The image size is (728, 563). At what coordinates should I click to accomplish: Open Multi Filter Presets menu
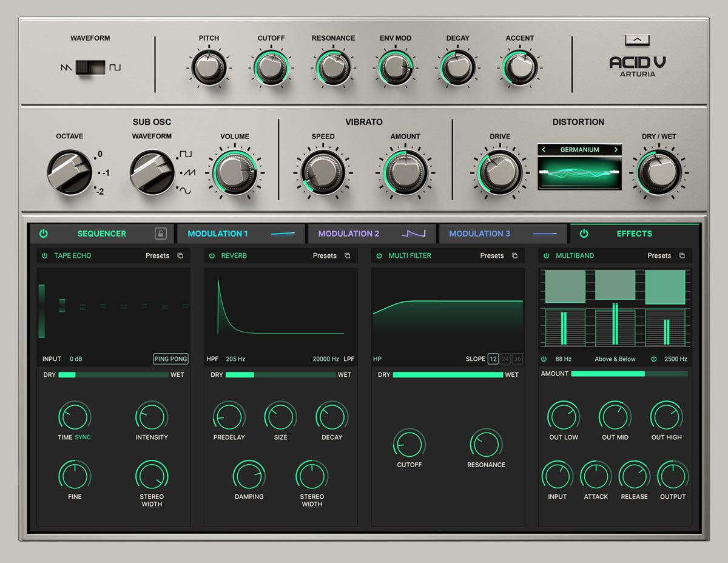[492, 256]
